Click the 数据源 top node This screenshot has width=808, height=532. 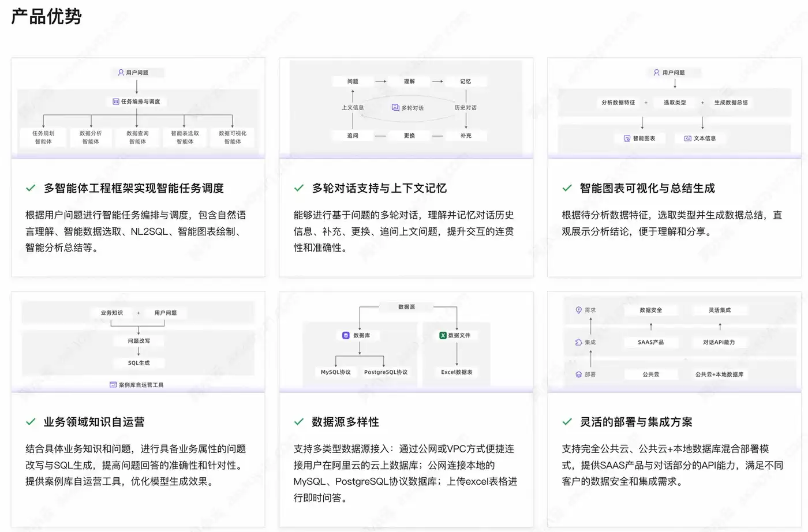point(406,307)
